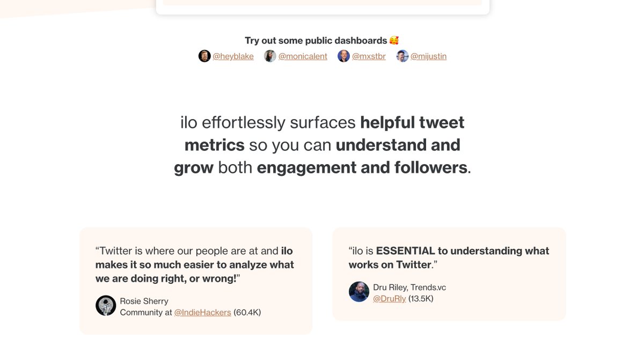This screenshot has height=362, width=644.
Task: Select the Rosie Sherry testimonial quote text
Action: (x=195, y=264)
